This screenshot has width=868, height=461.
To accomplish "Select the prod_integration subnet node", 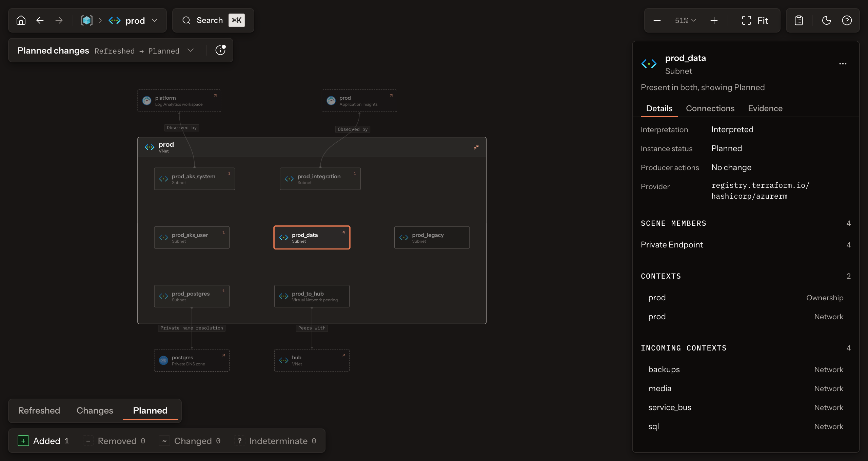I will click(320, 179).
